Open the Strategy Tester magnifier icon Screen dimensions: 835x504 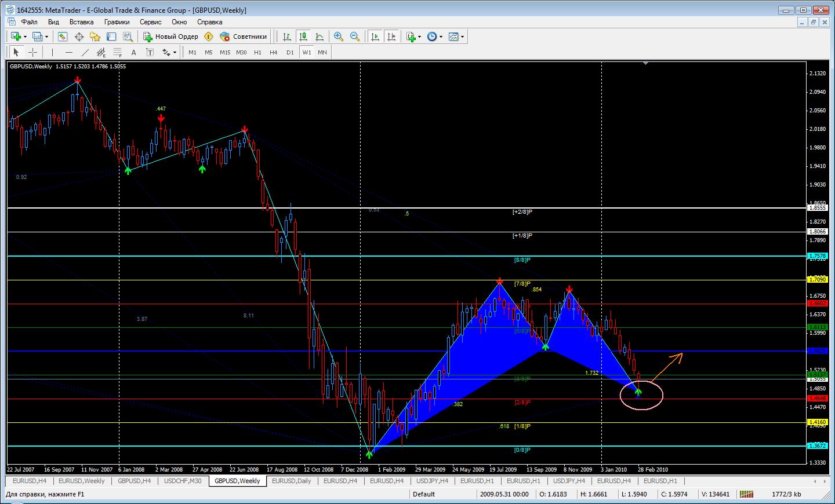click(x=128, y=36)
